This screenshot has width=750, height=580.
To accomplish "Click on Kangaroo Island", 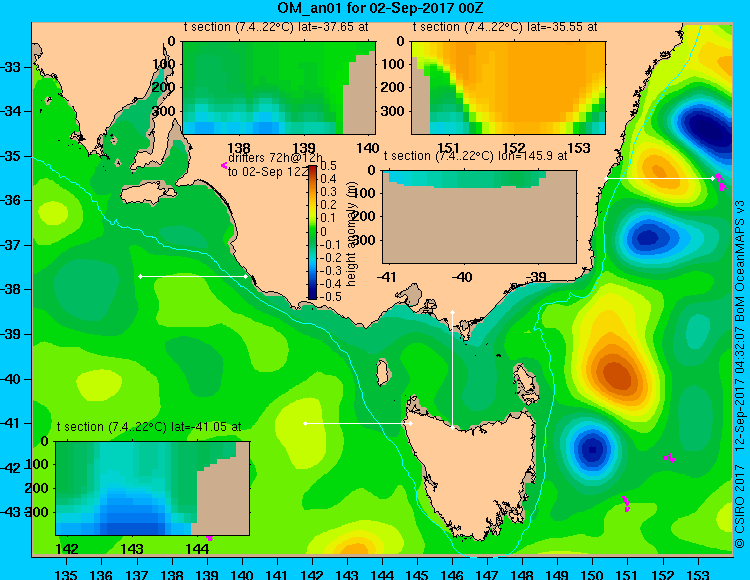I will 149,194.
